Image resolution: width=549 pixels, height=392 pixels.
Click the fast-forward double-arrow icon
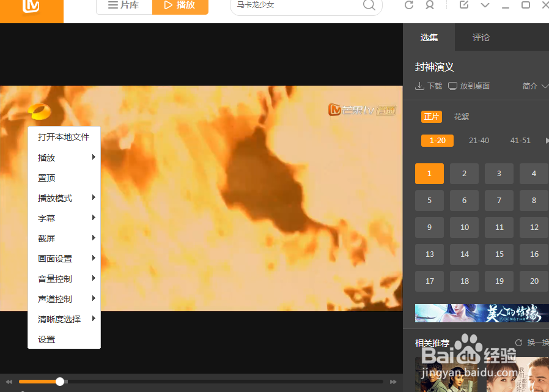[x=393, y=381]
